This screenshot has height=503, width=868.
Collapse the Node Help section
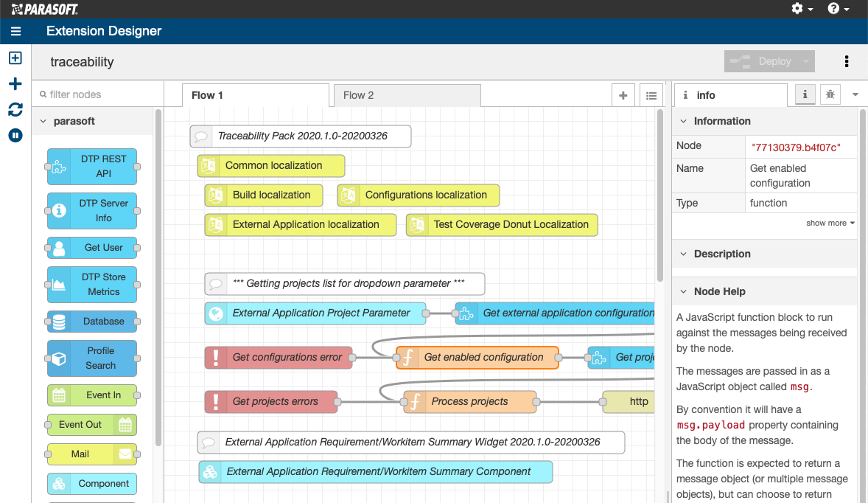tap(683, 291)
